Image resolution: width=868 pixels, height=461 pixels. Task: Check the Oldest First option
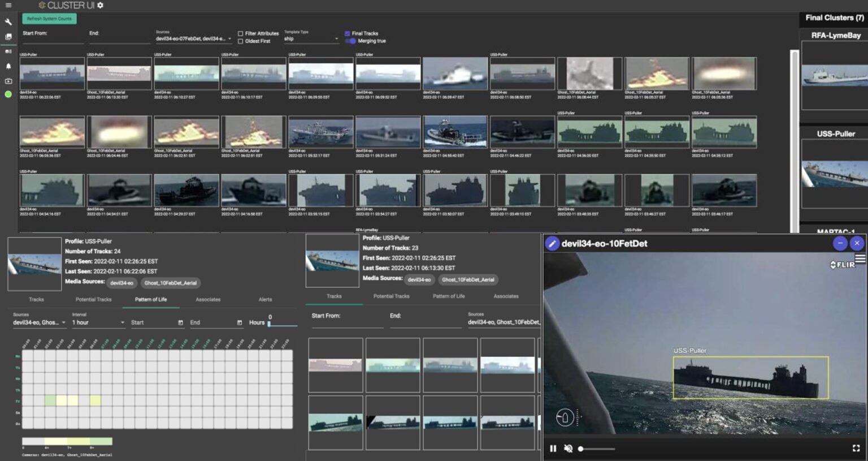point(241,41)
